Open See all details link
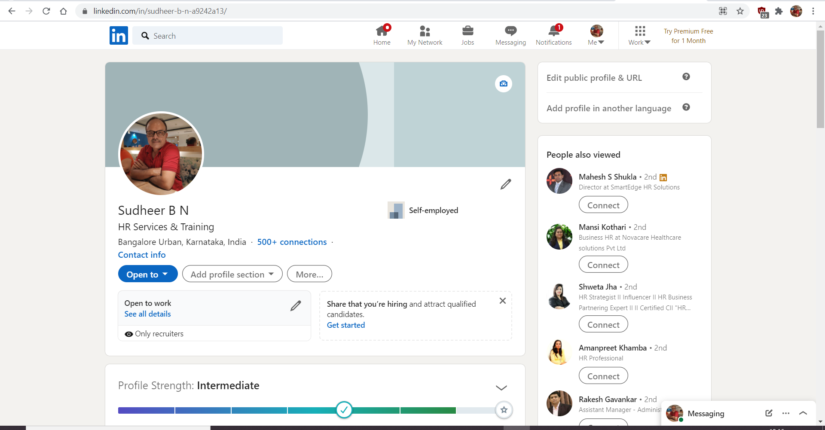 [x=147, y=314]
